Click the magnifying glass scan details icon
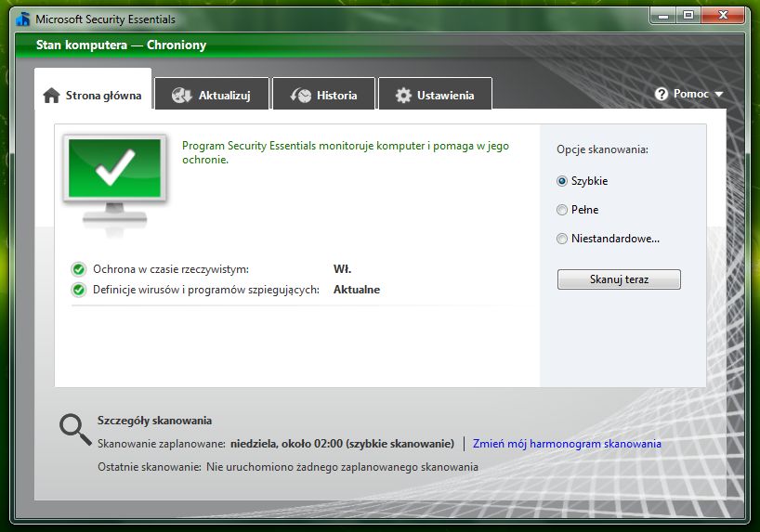The height and width of the screenshot is (532, 760). [75, 429]
